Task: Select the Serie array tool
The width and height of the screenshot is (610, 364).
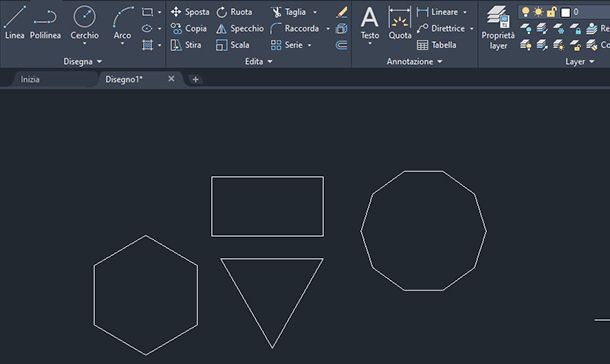Action: pyautogui.click(x=287, y=45)
